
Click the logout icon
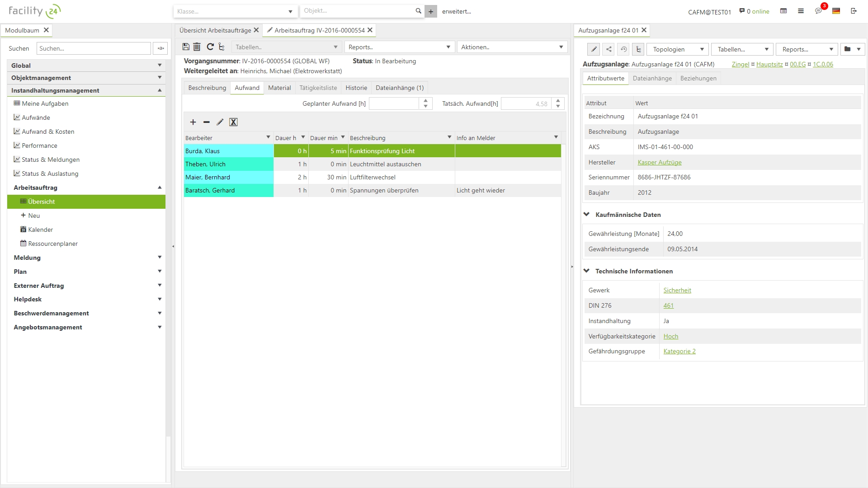(854, 11)
